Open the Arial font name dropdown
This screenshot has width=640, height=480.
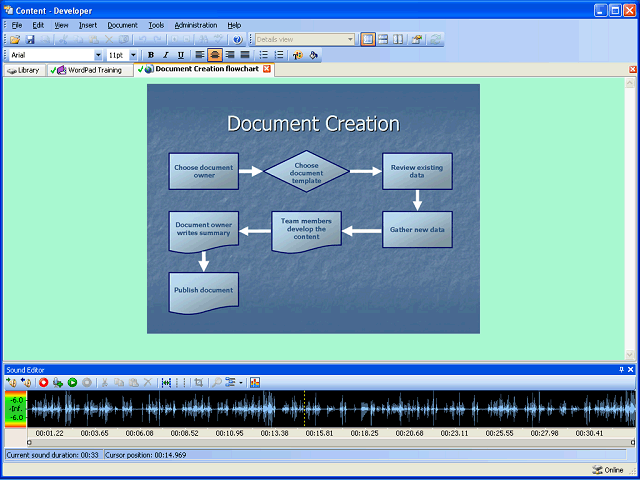tap(98, 55)
